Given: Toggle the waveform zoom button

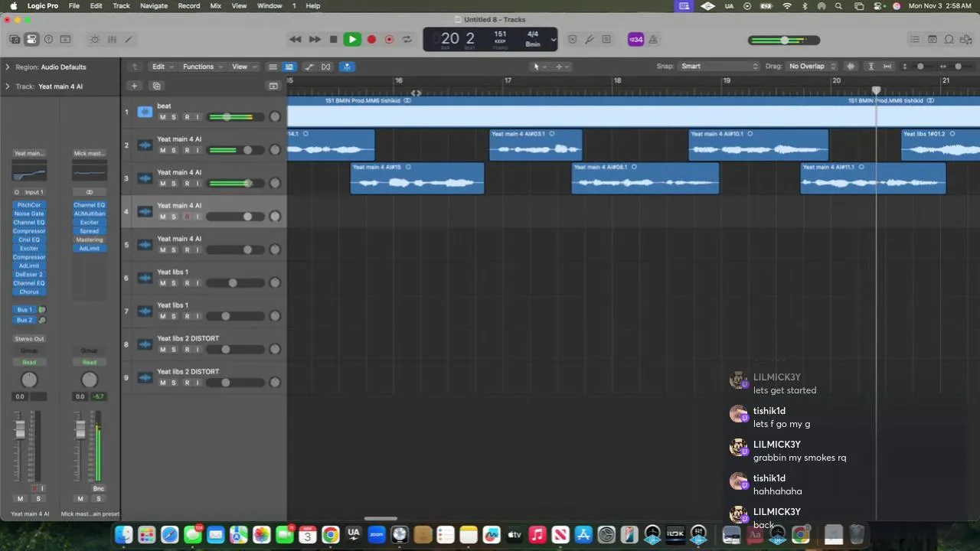Looking at the screenshot, I should coord(851,67).
